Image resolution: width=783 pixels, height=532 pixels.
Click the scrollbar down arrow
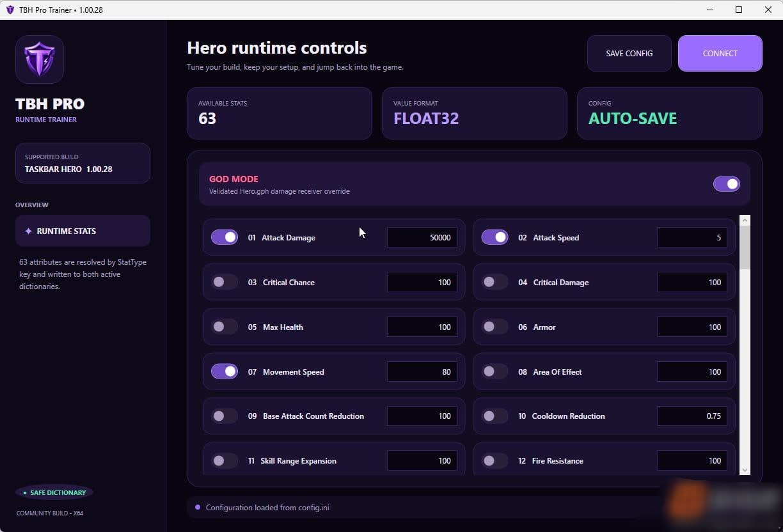744,470
